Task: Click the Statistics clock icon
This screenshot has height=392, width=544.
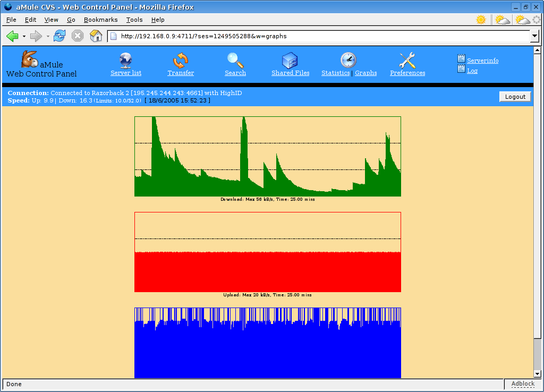Action: click(x=348, y=60)
